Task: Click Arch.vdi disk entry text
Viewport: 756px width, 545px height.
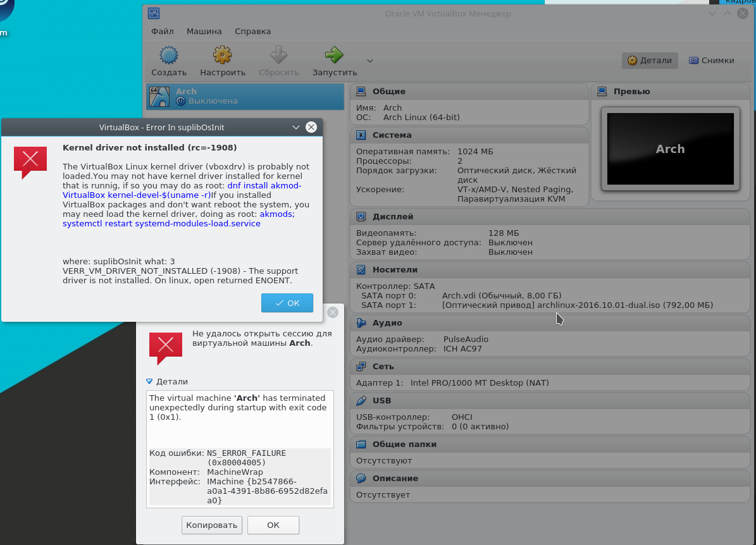Action: coord(502,295)
